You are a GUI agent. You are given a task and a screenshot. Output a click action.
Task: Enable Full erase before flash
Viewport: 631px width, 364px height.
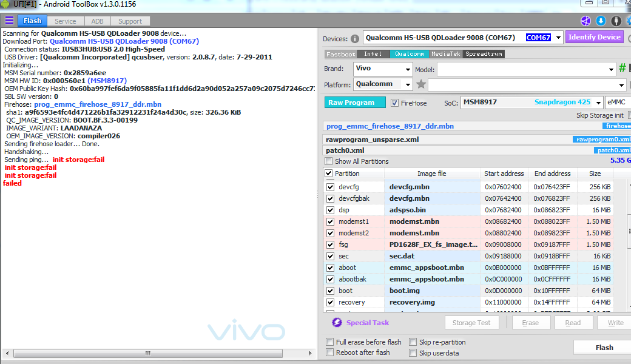pos(330,342)
